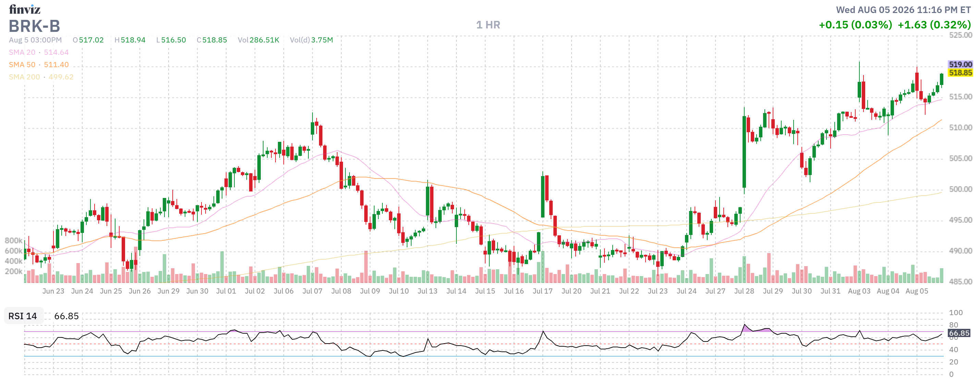980x385 pixels.
Task: Click the RSI 14 indicator label
Action: (x=23, y=316)
